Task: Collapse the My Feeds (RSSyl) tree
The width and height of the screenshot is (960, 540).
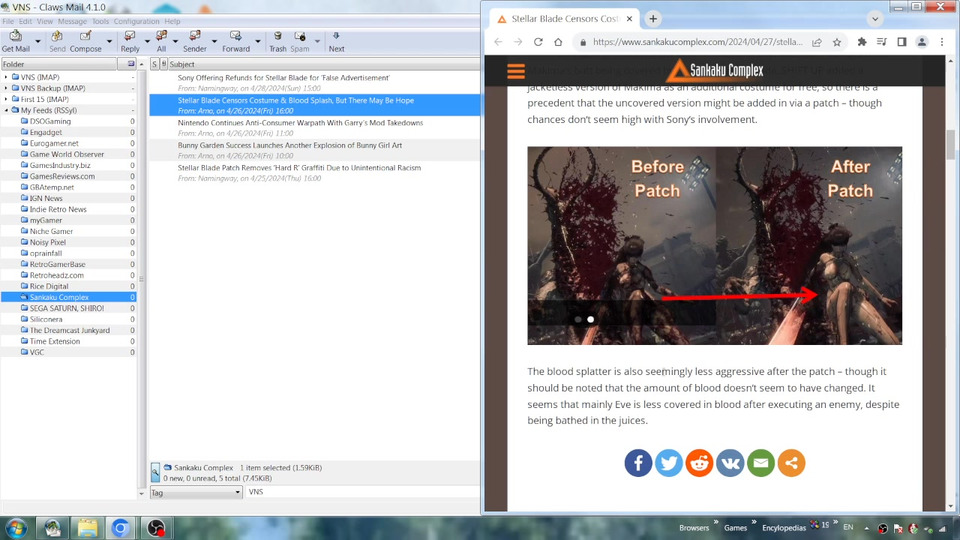Action: (x=6, y=110)
